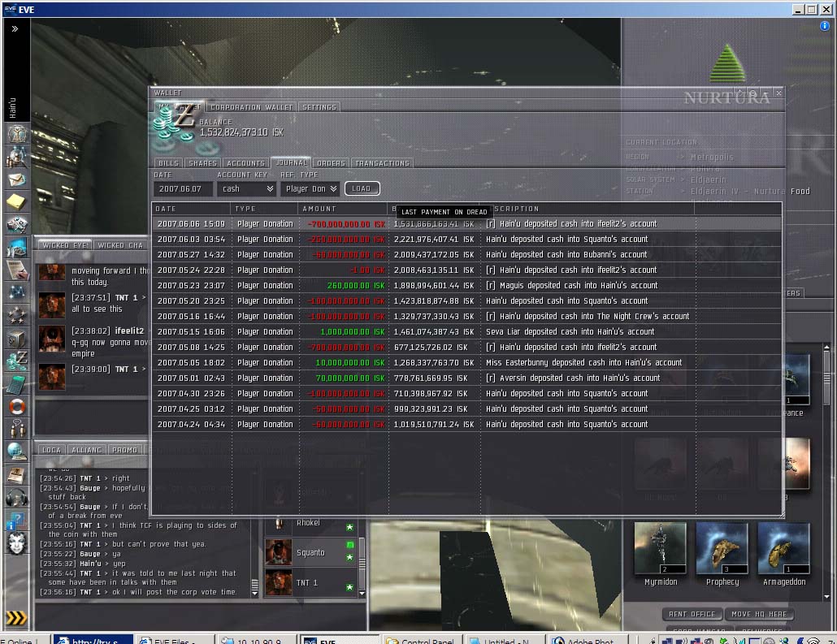Open the Help lifebuoy icon
Viewport: 837px width, 644px height.
click(x=17, y=407)
